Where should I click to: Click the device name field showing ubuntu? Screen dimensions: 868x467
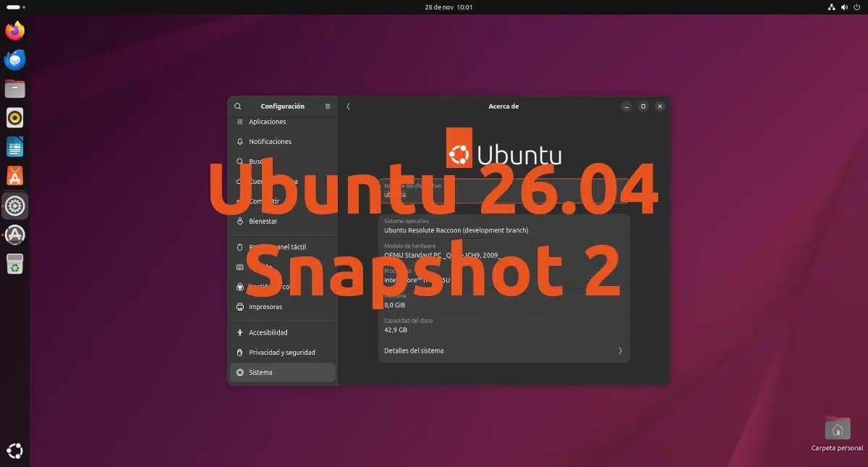(x=503, y=190)
